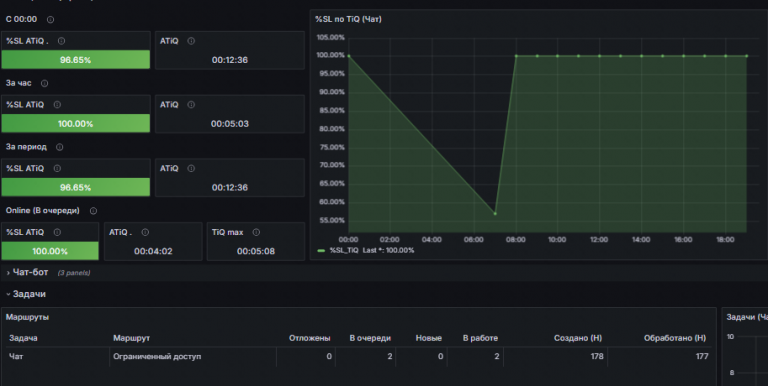The width and height of the screenshot is (768, 386).
Task: Open the "%SL по TiQ (Чат)" panel title menu
Action: pos(348,19)
